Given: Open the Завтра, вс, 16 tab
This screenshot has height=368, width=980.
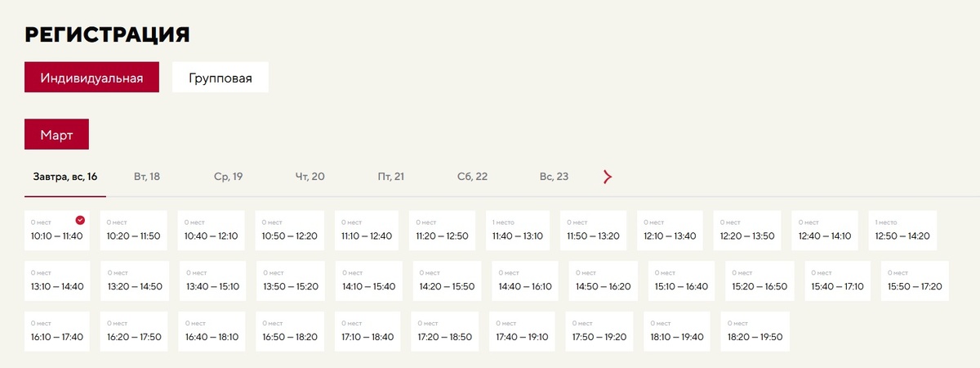Looking at the screenshot, I should coord(65,177).
